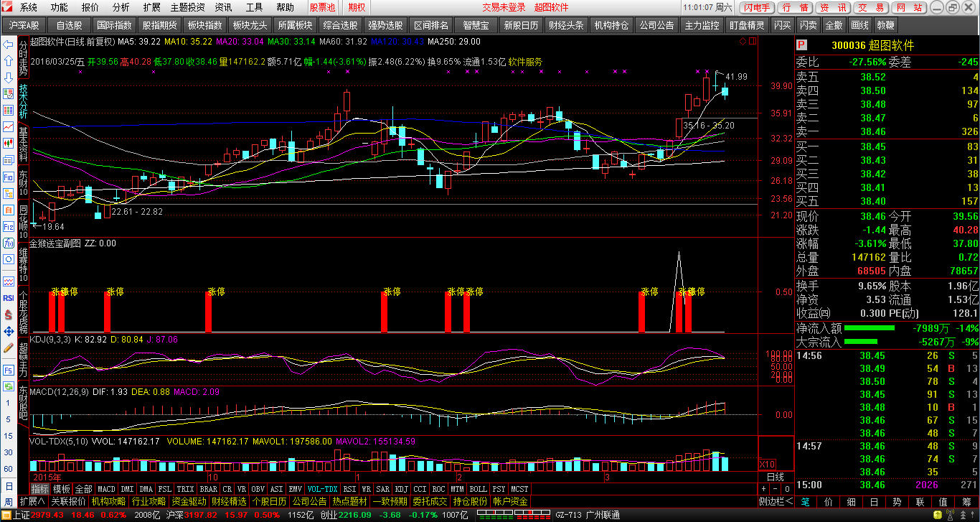
Task: Select the 模板 tab at bottom
Action: (62, 490)
